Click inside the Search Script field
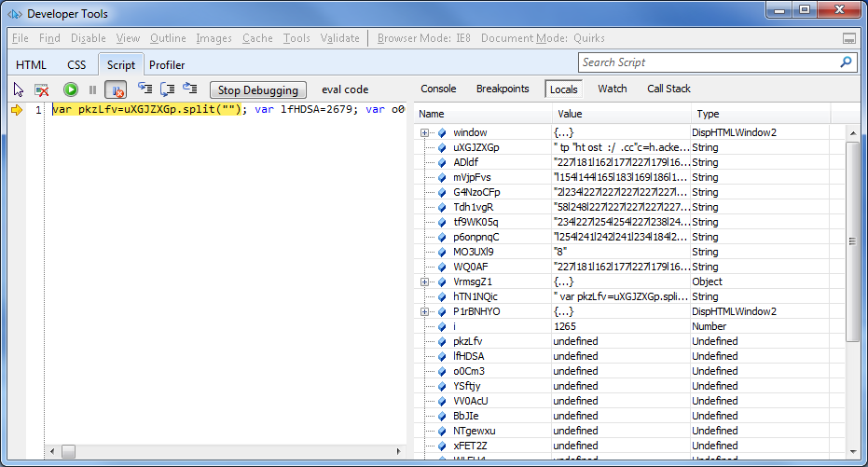 tap(709, 62)
